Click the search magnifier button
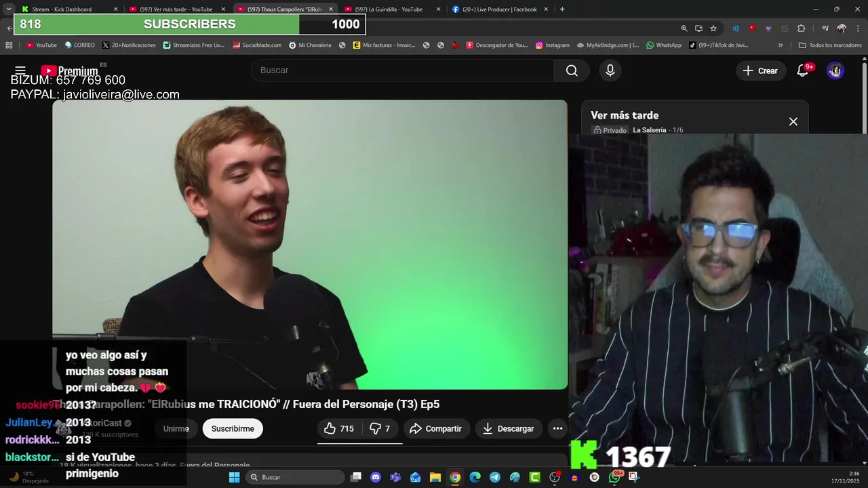 [x=572, y=70]
